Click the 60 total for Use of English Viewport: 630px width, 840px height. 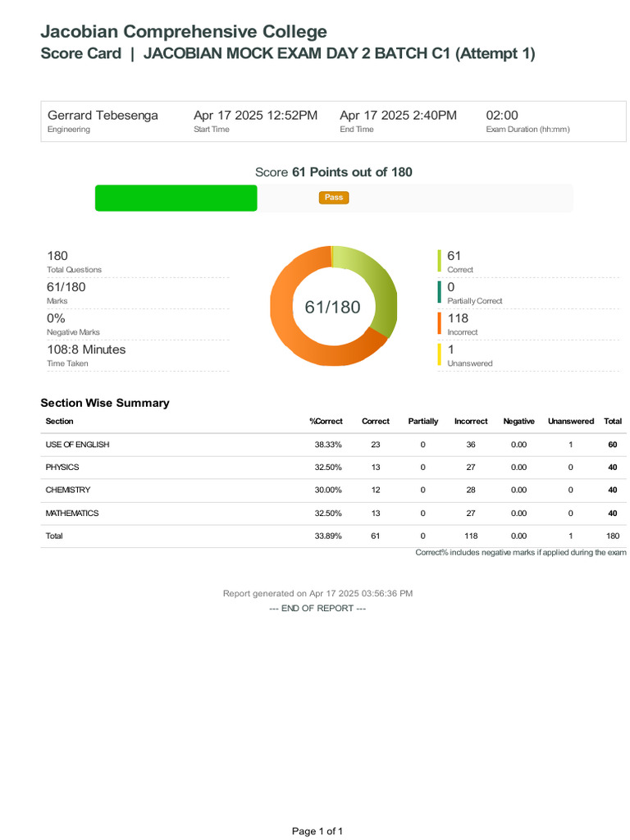coord(613,445)
